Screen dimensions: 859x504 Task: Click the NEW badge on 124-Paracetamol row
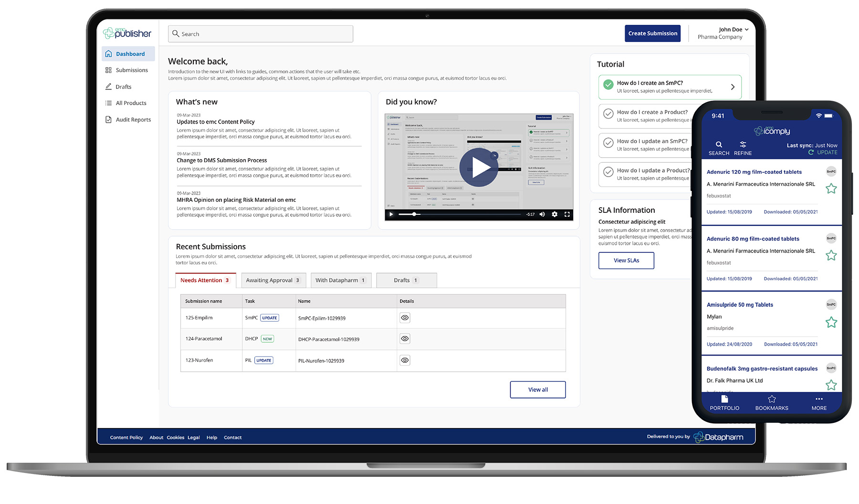[267, 339]
